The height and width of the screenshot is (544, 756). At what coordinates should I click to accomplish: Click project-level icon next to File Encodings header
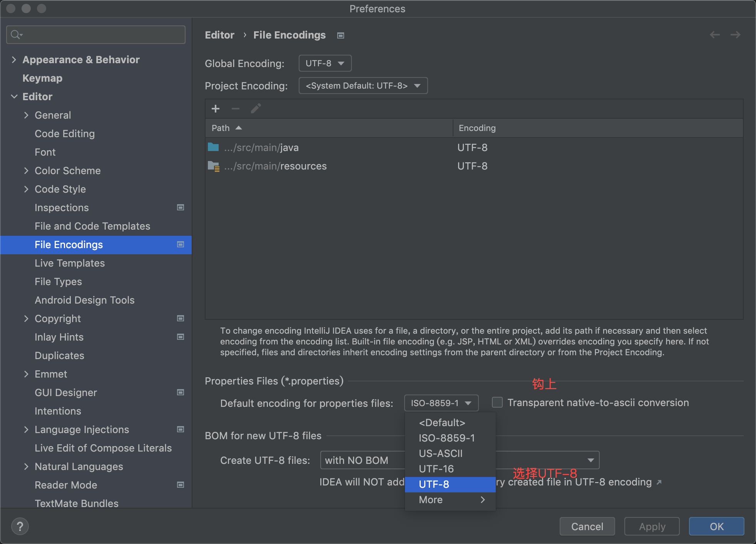click(x=341, y=35)
